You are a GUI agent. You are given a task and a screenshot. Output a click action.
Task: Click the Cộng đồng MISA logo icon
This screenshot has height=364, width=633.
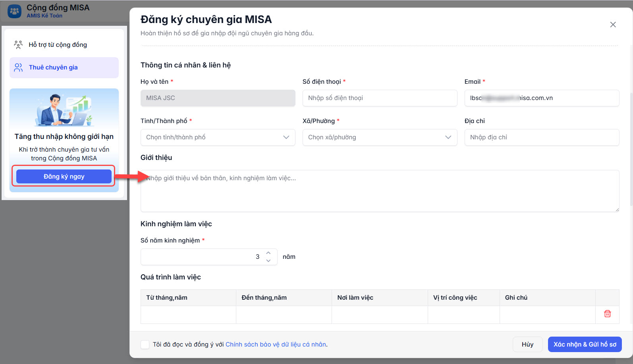[15, 11]
